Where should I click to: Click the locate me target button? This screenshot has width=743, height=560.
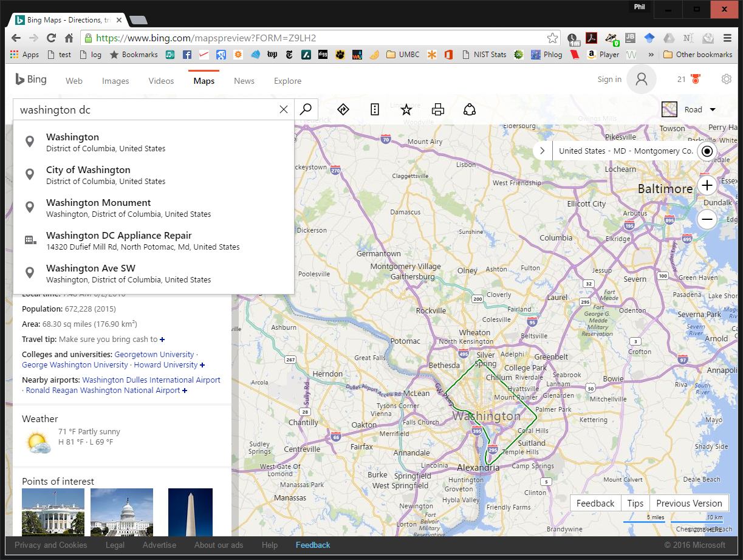point(707,151)
